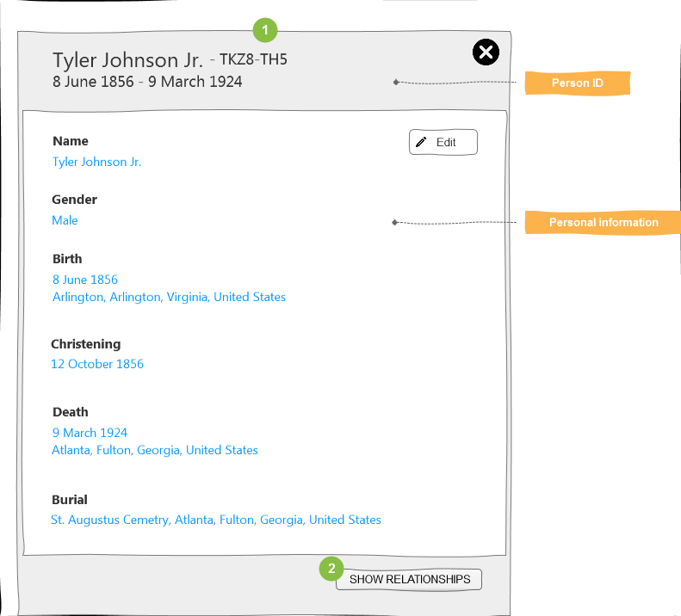Click the green number 2 annotation marker
681x616 pixels.
pos(331,569)
